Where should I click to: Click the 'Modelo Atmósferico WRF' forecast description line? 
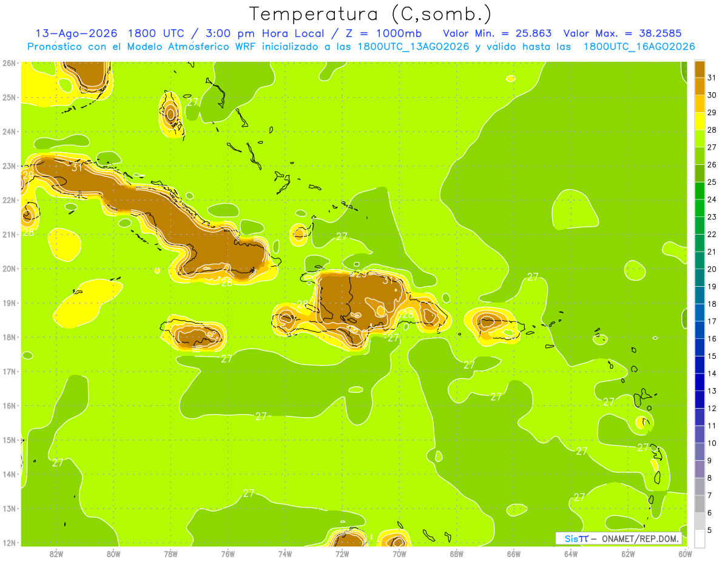point(361,46)
